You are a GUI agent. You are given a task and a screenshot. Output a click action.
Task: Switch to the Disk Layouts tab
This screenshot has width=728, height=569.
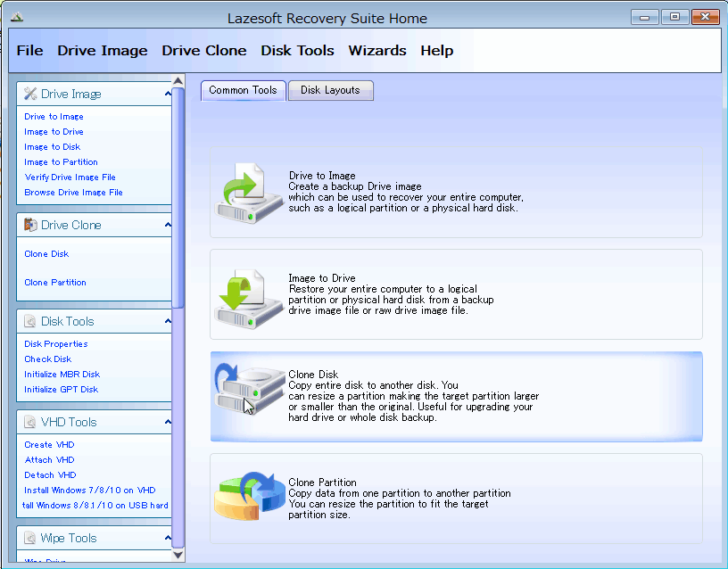330,90
